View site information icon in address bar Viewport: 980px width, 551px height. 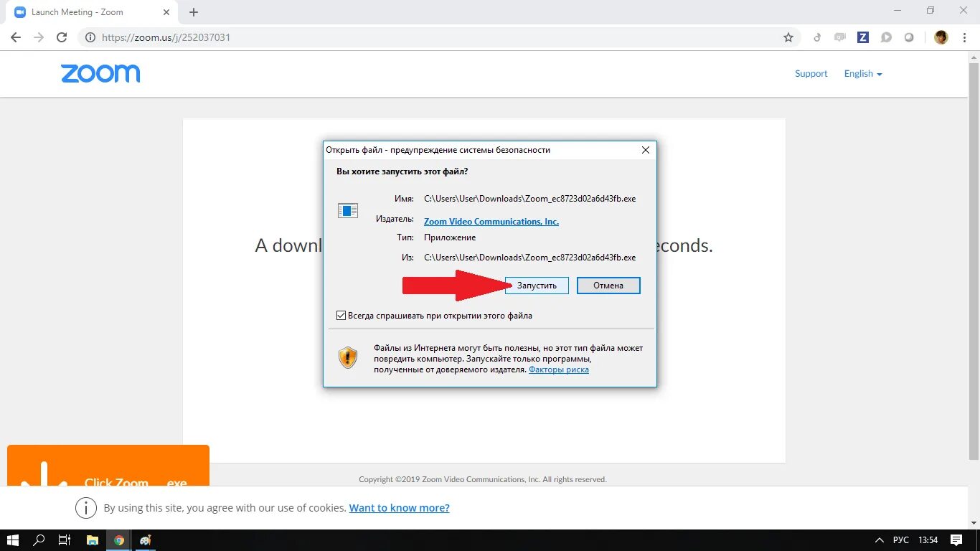[90, 37]
